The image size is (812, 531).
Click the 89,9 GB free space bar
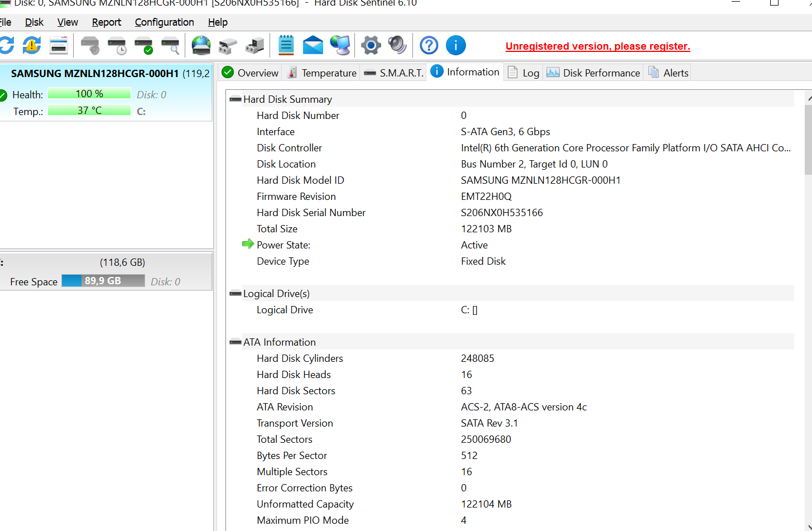pos(103,281)
